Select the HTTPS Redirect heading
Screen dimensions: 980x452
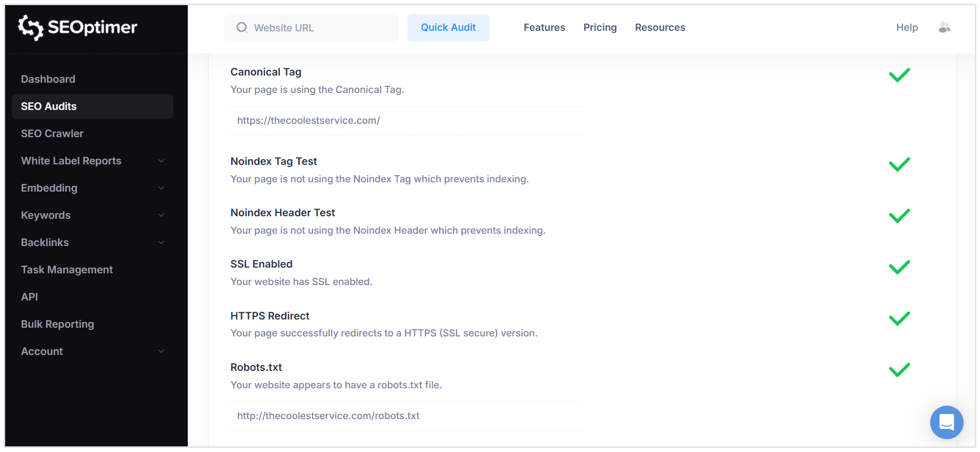tap(270, 316)
